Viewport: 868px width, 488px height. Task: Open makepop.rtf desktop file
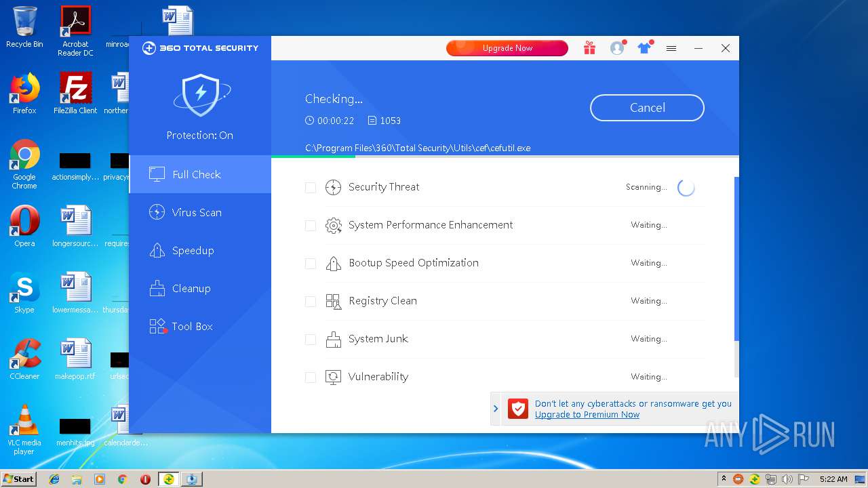(75, 359)
